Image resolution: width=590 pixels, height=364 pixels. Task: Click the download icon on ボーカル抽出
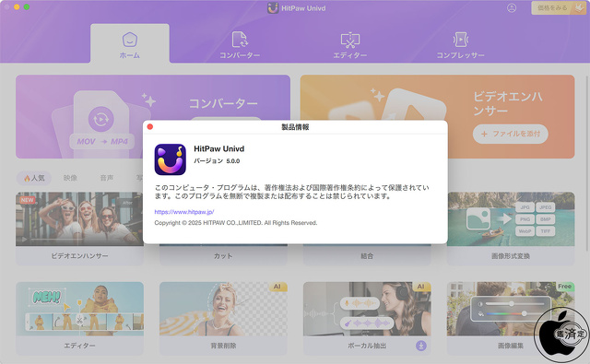coord(421,346)
